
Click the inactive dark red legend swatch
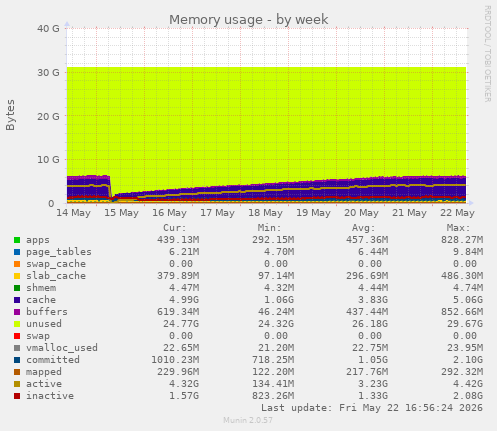point(17,396)
